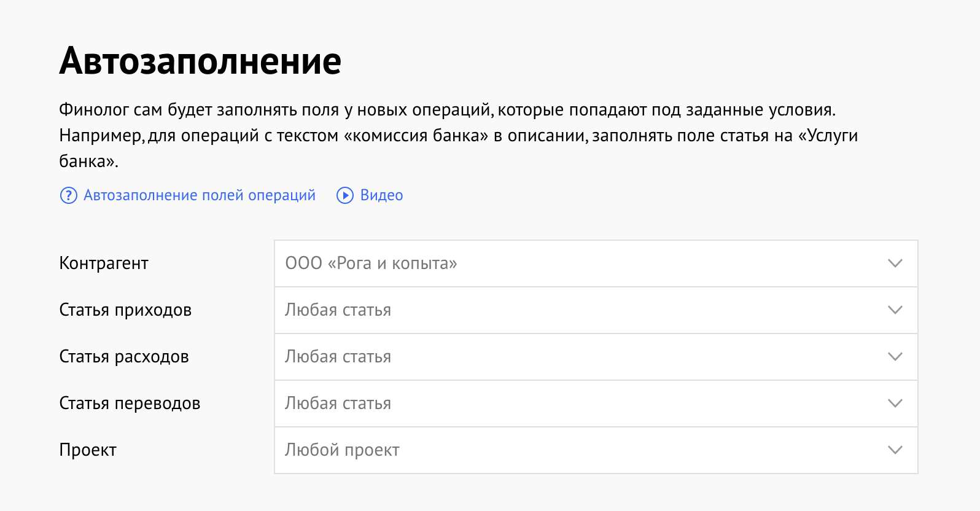
Task: Click the «Статья переводов» label
Action: point(130,404)
